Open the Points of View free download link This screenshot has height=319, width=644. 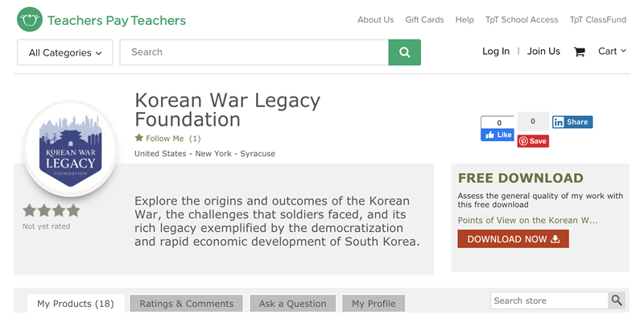coord(528,221)
